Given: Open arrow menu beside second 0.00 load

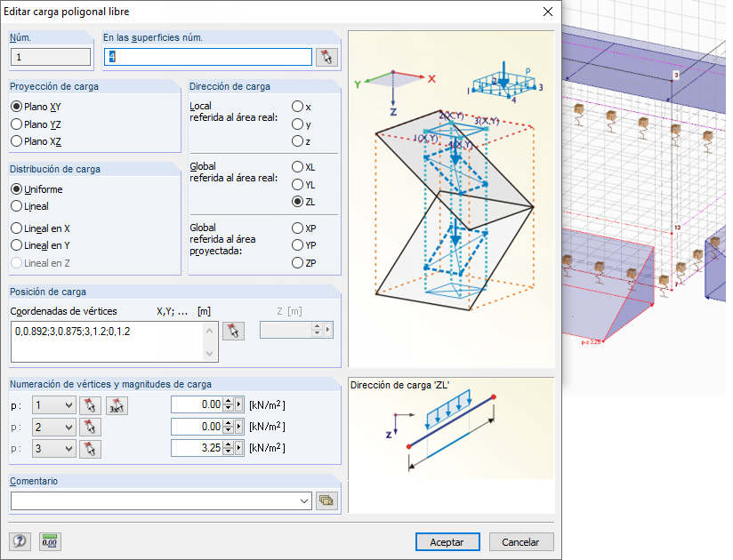Looking at the screenshot, I should pyautogui.click(x=239, y=427).
